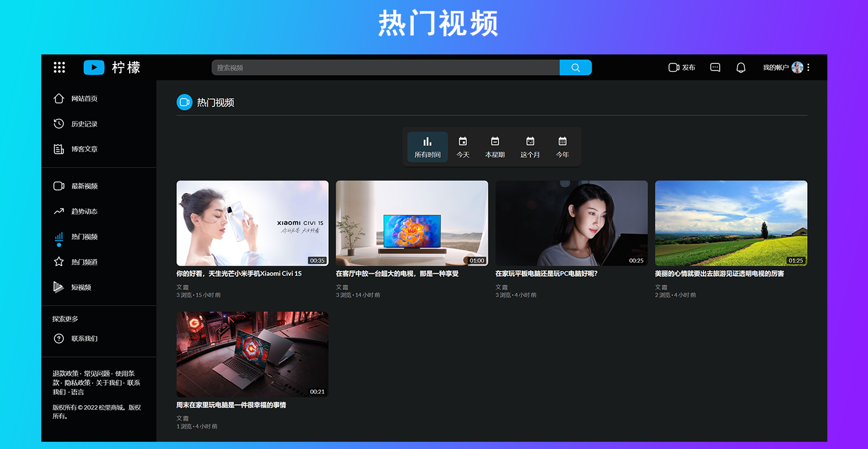Click author 文霞 under landscape video

pyautogui.click(x=661, y=287)
